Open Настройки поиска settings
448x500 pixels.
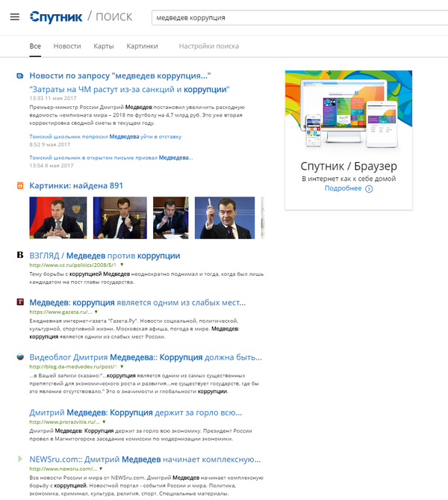[209, 46]
